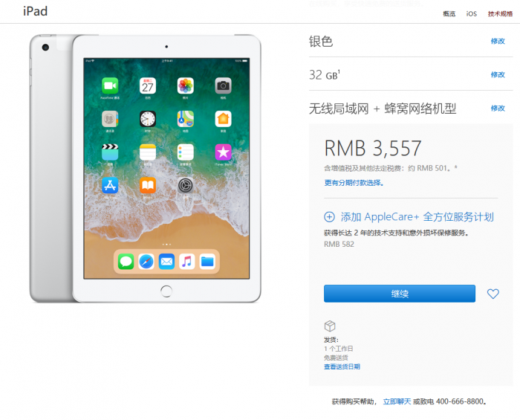This screenshot has height=420, width=520.
Task: Modify the 银色 color selection
Action: [498, 41]
